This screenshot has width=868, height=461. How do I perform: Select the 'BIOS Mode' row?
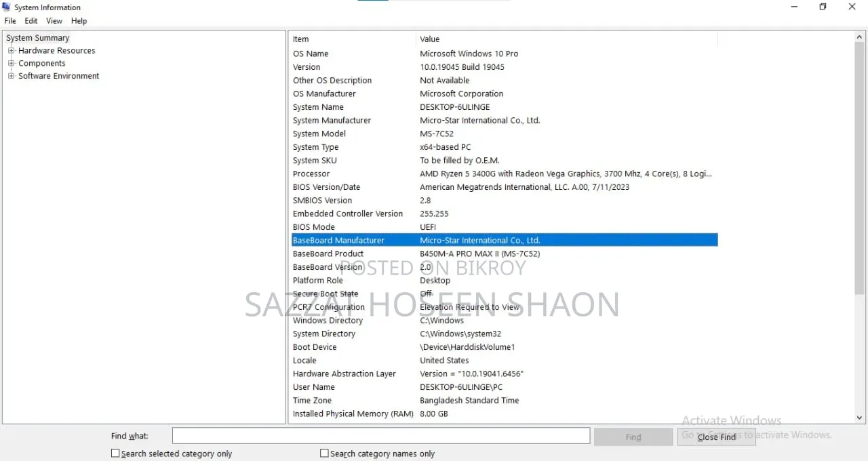coord(505,227)
